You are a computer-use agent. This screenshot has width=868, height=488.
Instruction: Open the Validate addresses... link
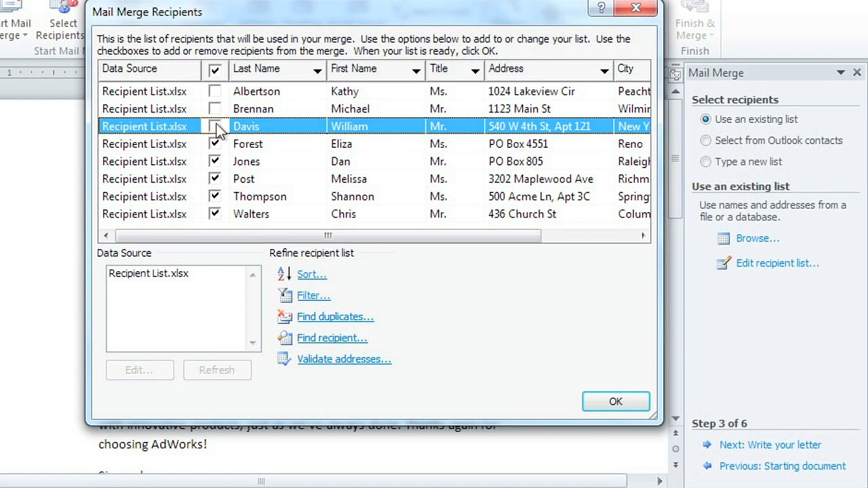pos(344,359)
